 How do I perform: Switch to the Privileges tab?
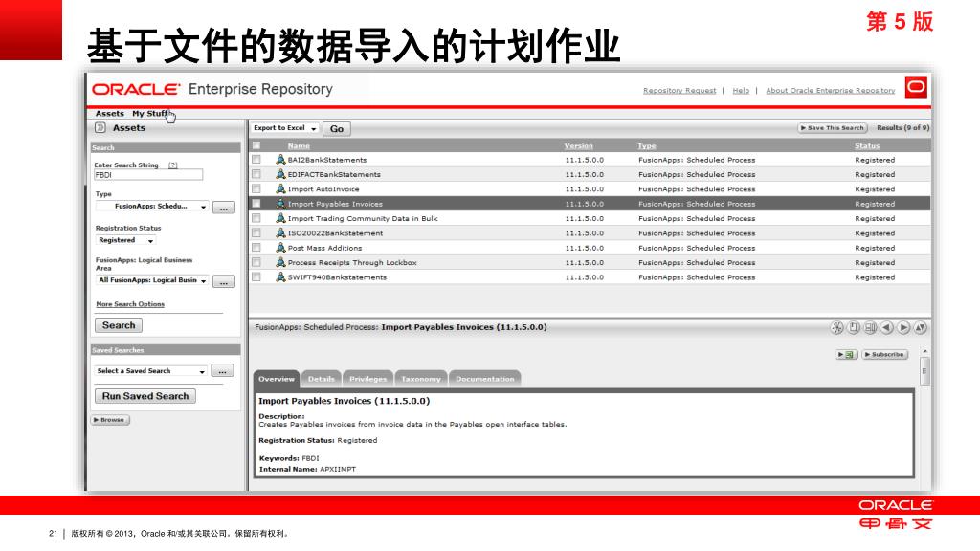(367, 379)
